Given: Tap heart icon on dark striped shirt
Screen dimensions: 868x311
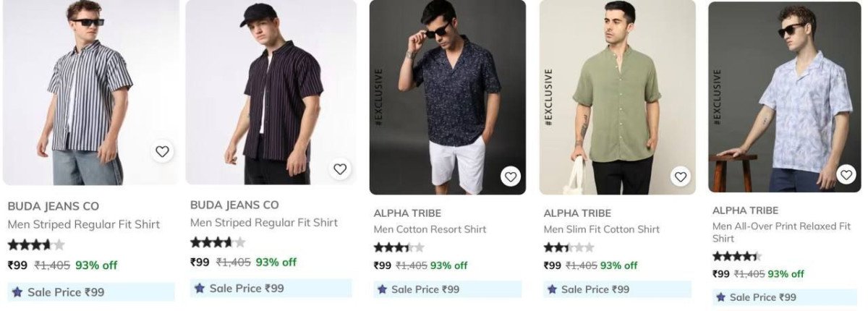Looking at the screenshot, I should (340, 169).
